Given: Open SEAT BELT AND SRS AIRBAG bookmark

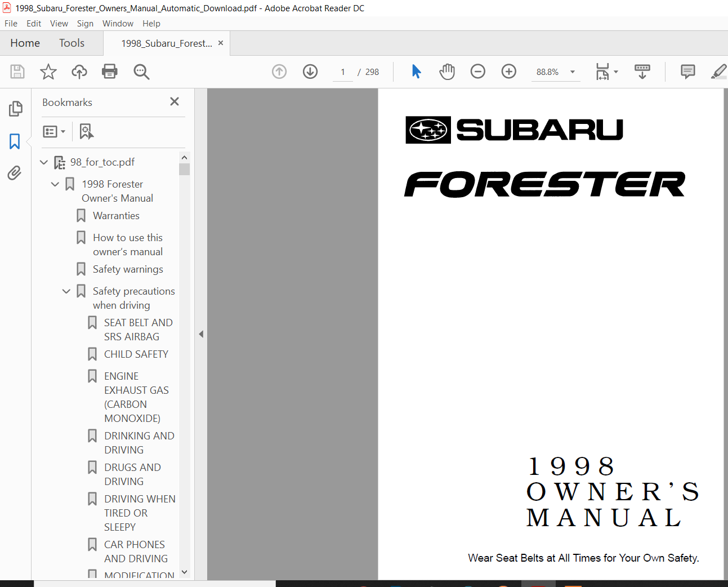Looking at the screenshot, I should [138, 330].
